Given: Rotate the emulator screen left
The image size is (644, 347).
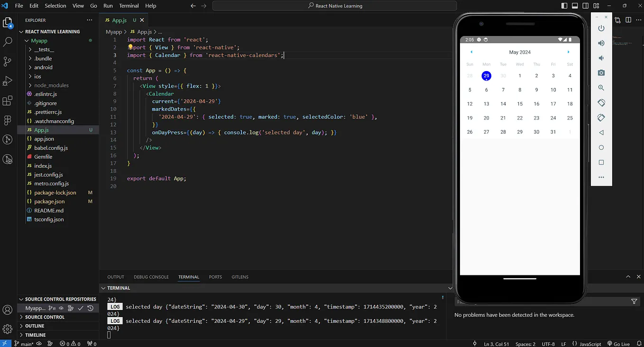Looking at the screenshot, I should (601, 102).
